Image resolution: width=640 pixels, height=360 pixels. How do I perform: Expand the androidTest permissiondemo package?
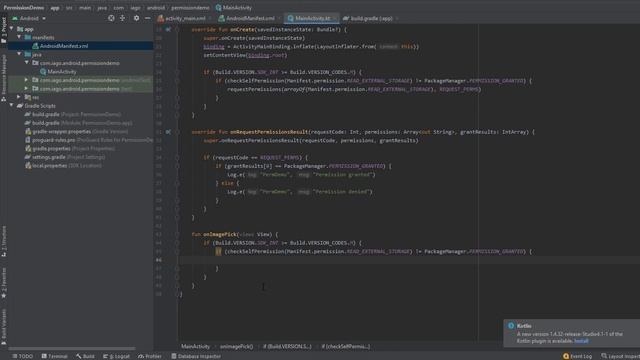27,80
